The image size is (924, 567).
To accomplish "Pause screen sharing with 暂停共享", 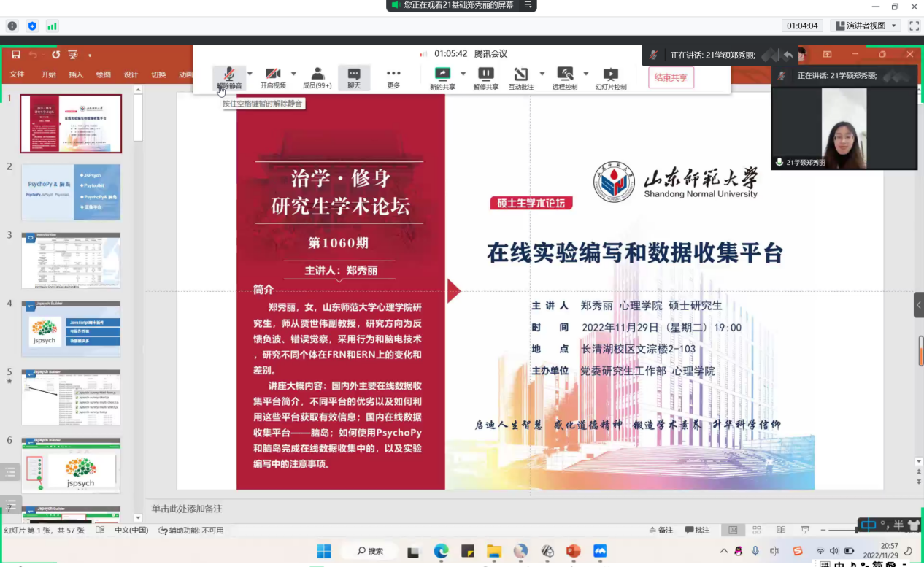I will [486, 78].
